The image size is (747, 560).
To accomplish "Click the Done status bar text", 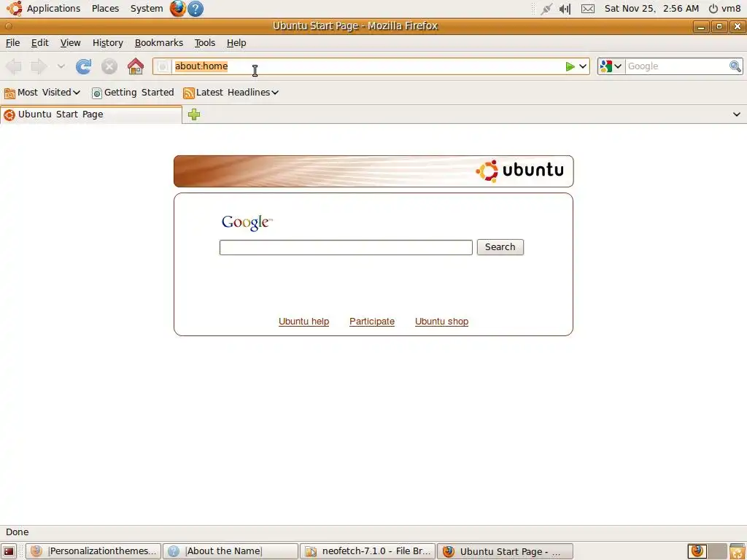I will pyautogui.click(x=18, y=532).
